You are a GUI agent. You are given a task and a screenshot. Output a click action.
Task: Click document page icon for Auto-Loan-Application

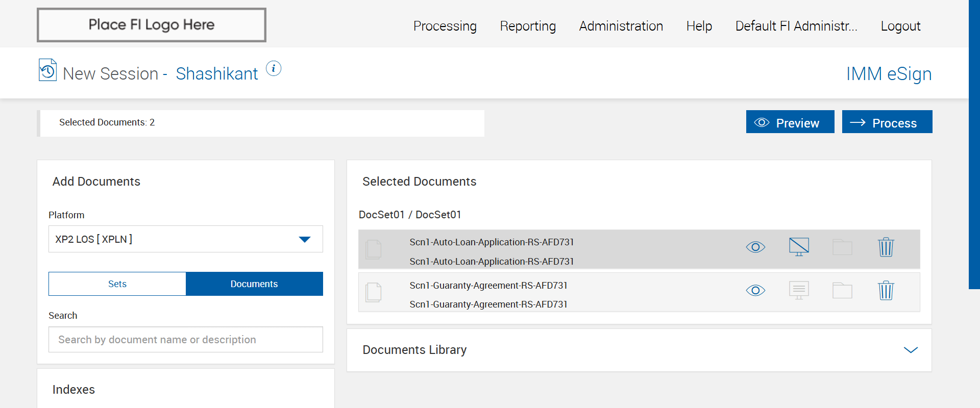pyautogui.click(x=374, y=249)
